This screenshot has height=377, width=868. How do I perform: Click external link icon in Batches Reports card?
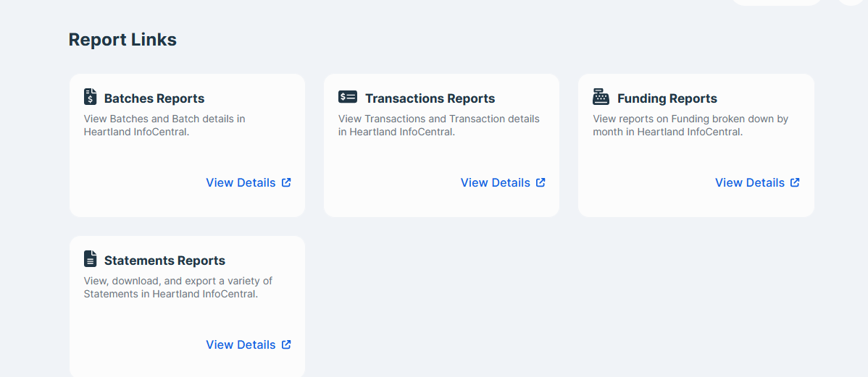click(286, 182)
